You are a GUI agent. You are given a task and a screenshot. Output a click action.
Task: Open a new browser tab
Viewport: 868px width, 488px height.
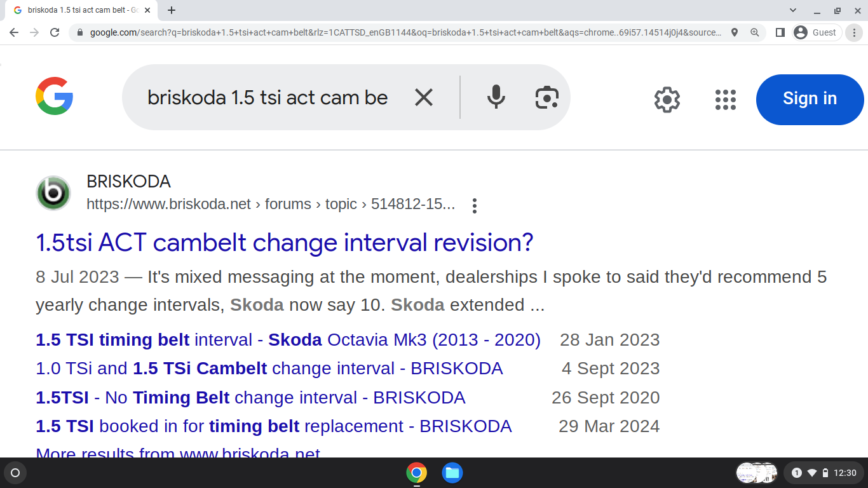172,10
